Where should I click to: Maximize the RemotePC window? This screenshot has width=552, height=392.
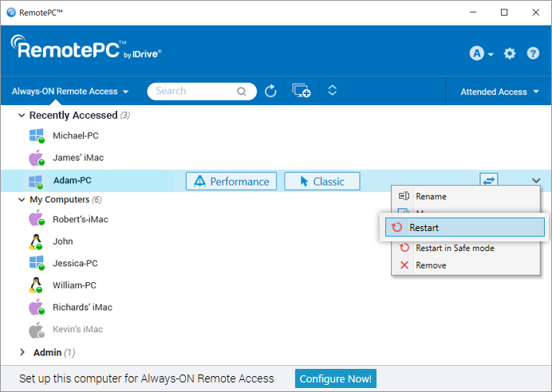(504, 12)
